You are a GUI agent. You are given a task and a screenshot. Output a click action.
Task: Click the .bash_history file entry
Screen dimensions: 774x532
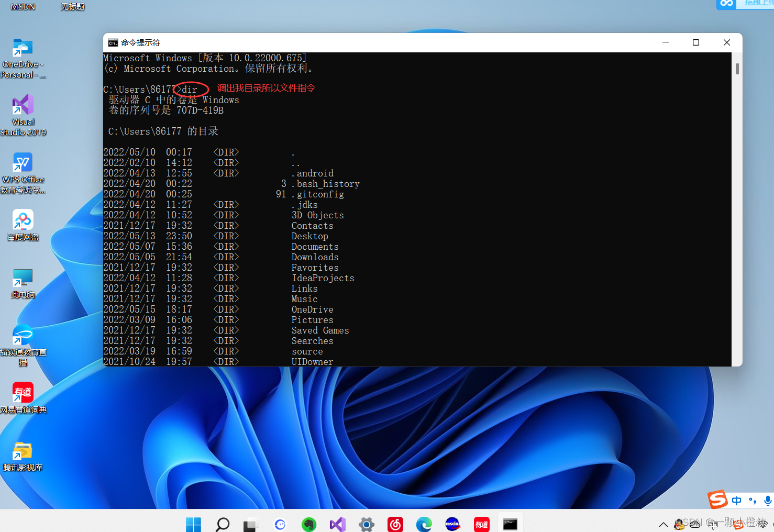click(326, 184)
